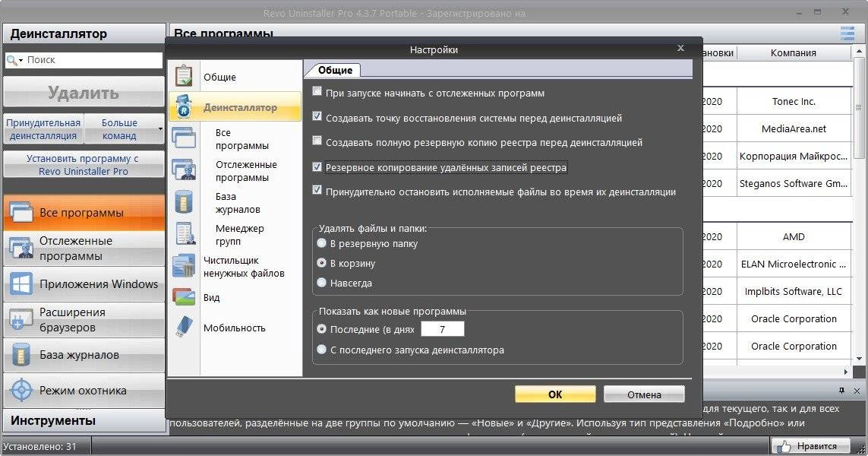Click the pin icon on description panel
The width and height of the screenshot is (868, 456).
(841, 391)
